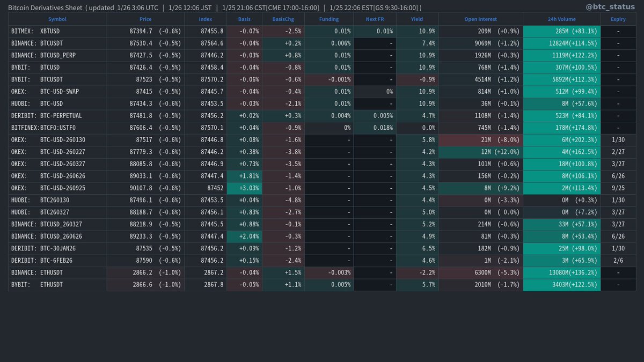Click the BasisChg column header
644x362 pixels.
coord(283,19)
